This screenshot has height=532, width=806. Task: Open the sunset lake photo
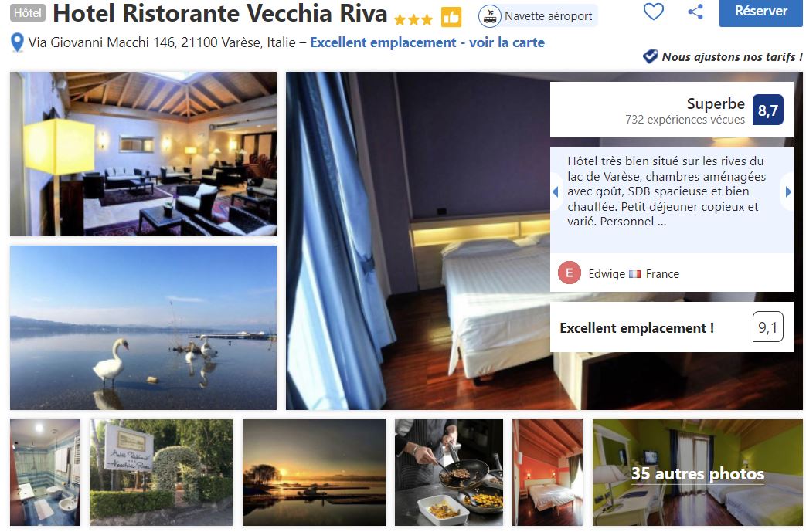[314, 473]
